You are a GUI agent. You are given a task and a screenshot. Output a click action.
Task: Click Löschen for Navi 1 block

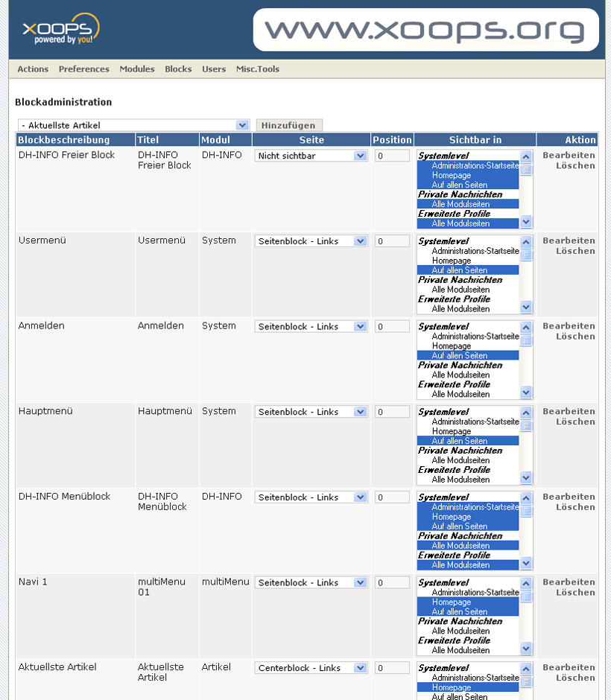(576, 593)
